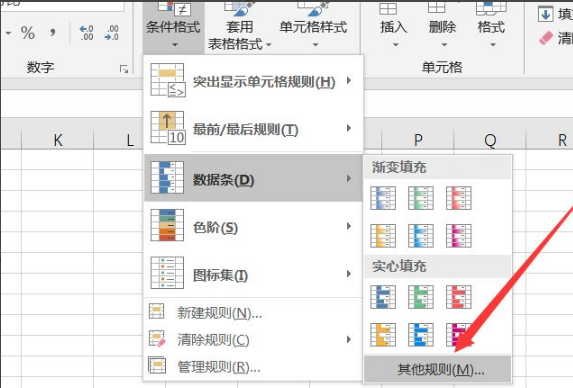573x388 pixels.
Task: Apply purple gradient fill data bar
Action: [459, 236]
